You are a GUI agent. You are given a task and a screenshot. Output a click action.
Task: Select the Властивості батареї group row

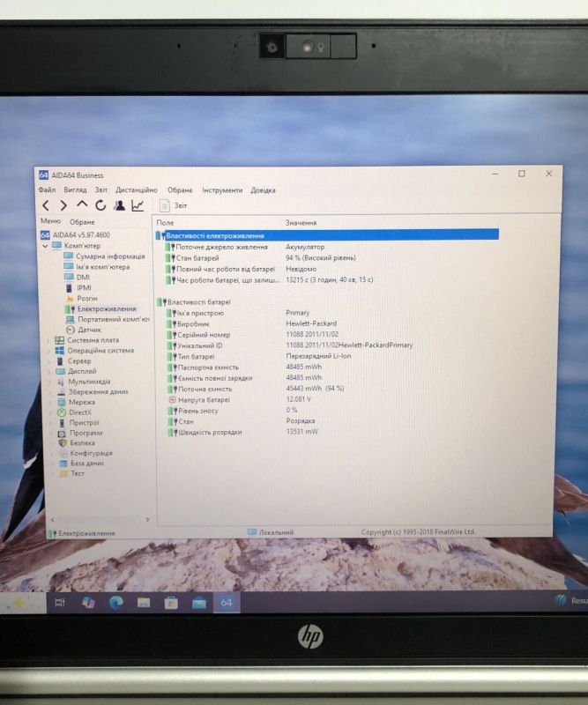194,302
